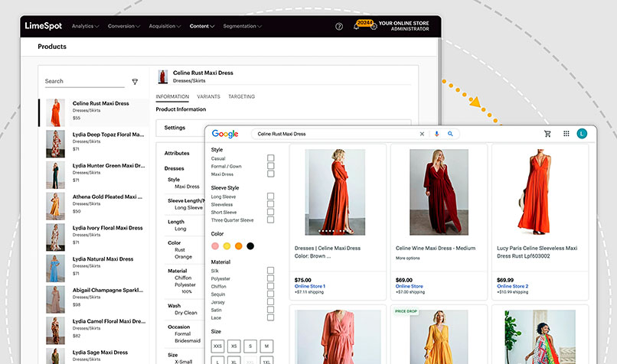Expand the Content menu
Screen dimensions: 617x364
pos(201,26)
